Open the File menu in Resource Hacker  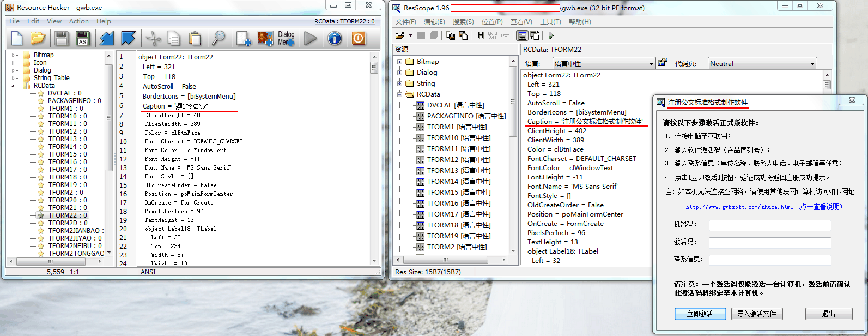15,21
